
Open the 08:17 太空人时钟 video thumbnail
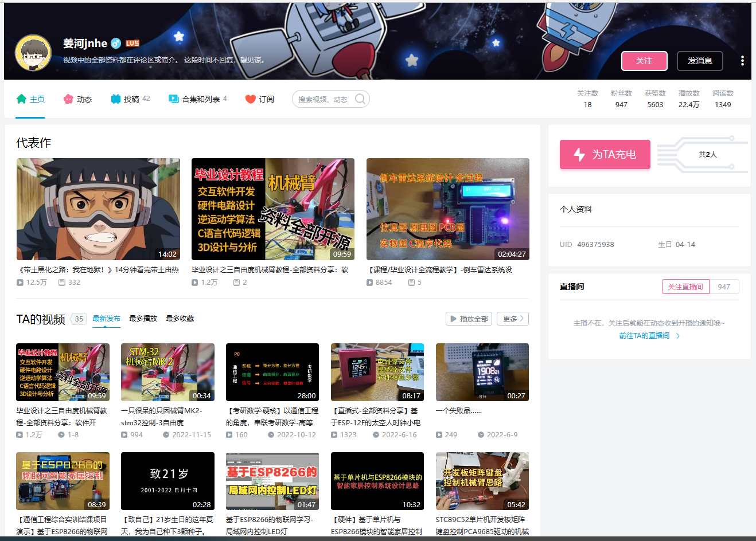pos(377,372)
